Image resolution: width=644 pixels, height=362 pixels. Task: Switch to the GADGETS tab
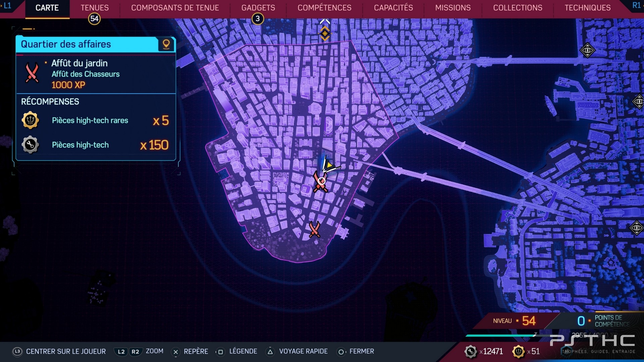pyautogui.click(x=258, y=8)
